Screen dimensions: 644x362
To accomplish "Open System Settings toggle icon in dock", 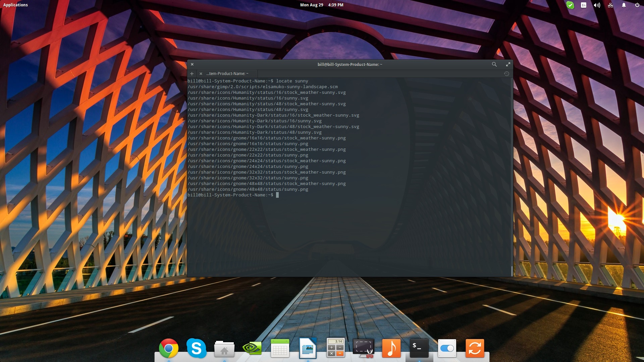I will coord(447,348).
